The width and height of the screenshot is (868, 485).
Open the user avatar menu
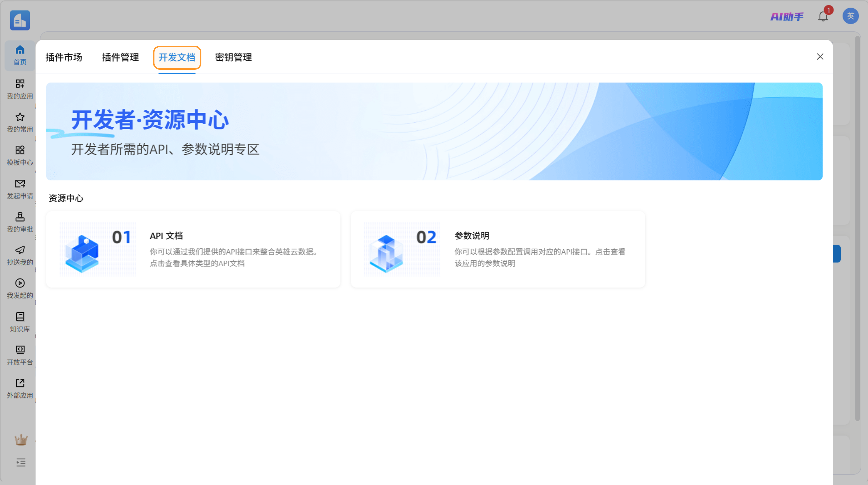[x=850, y=16]
